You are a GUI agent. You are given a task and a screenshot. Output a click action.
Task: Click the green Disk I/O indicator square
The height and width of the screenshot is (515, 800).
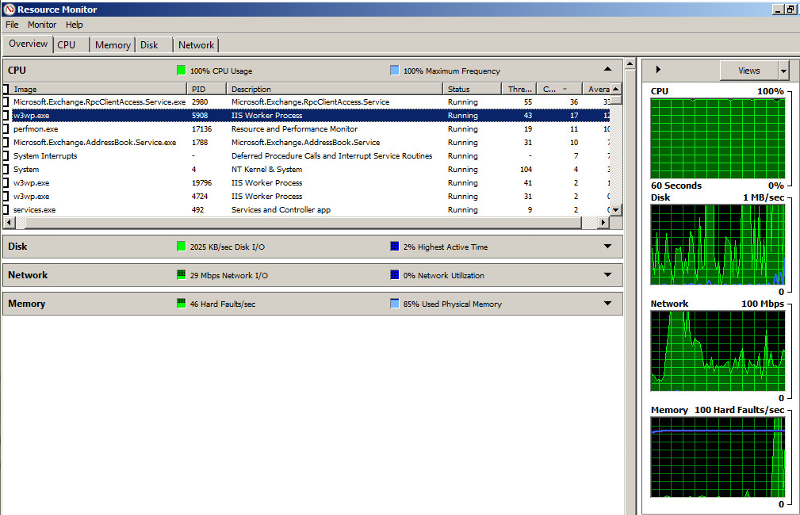coord(181,246)
